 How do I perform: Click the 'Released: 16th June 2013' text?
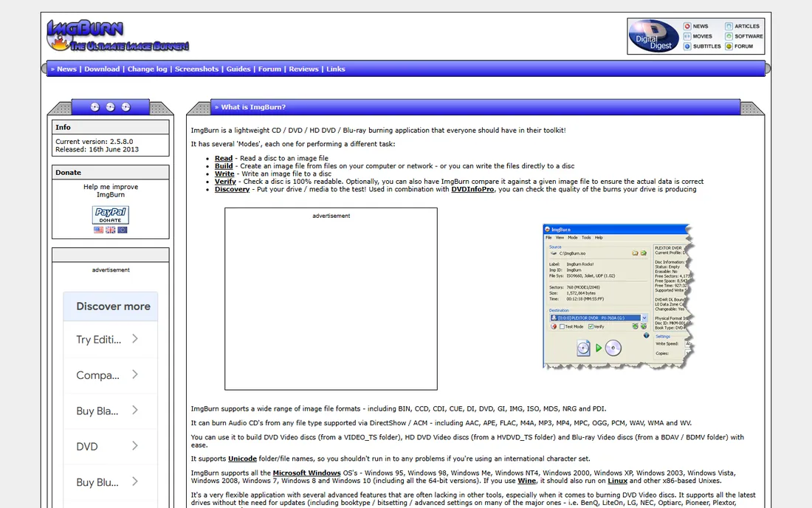(97, 149)
